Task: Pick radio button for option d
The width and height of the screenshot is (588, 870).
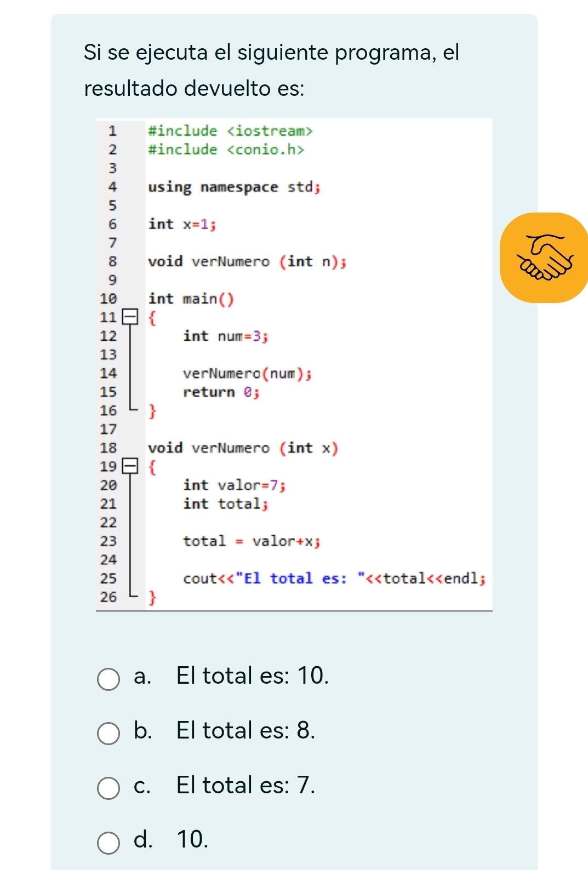Action: (x=109, y=843)
